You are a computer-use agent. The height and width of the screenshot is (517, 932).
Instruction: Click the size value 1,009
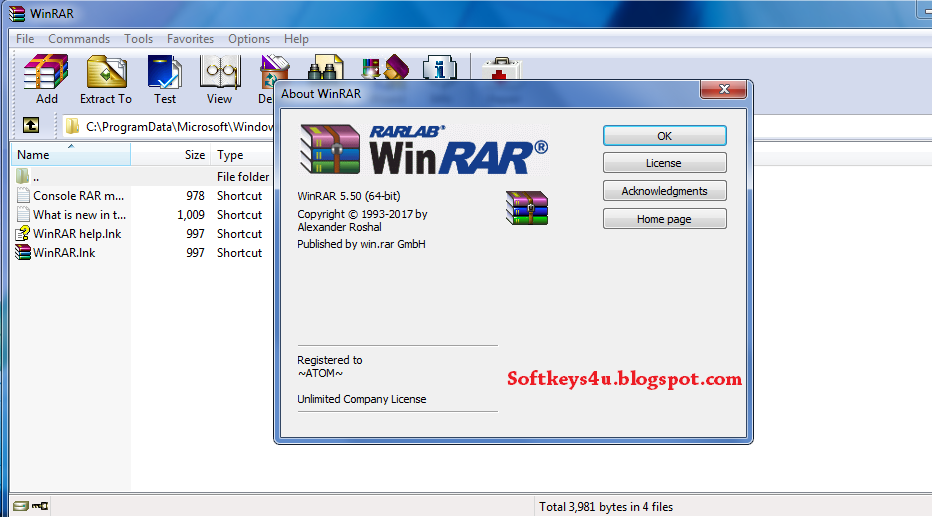(x=191, y=215)
